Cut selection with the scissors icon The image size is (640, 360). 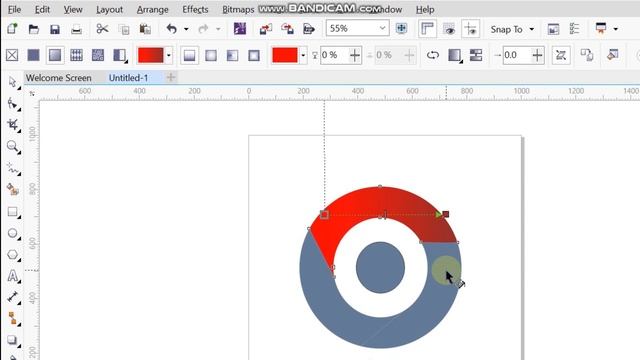click(x=102, y=29)
